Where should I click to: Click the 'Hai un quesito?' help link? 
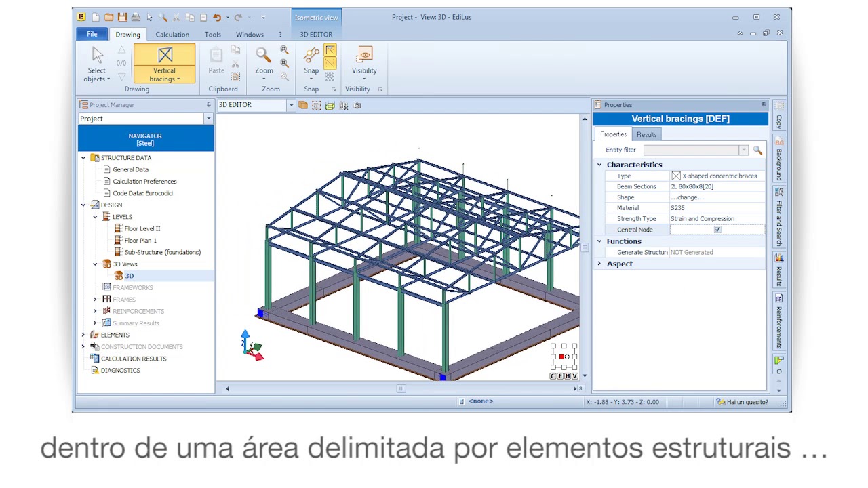[747, 402]
